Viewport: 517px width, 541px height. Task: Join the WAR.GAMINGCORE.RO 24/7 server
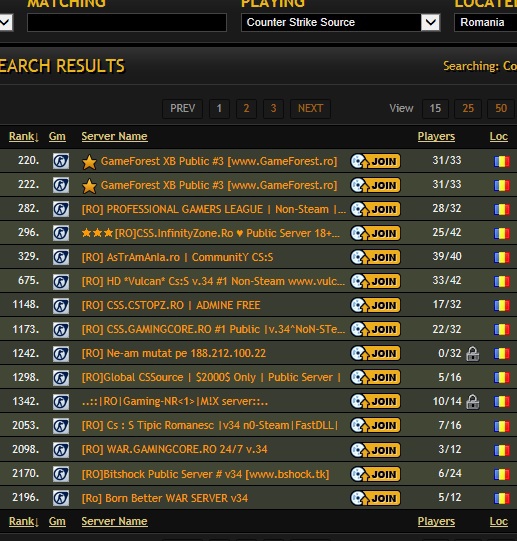375,450
